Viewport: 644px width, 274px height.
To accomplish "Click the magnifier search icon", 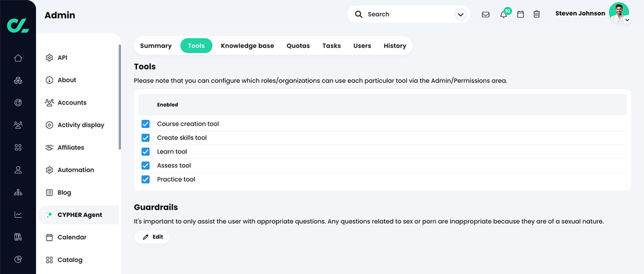I will 358,15.
